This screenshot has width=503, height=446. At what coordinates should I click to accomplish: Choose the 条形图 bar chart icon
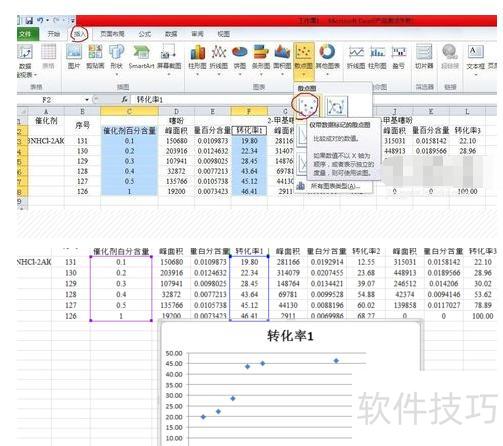pyautogui.click(x=261, y=52)
